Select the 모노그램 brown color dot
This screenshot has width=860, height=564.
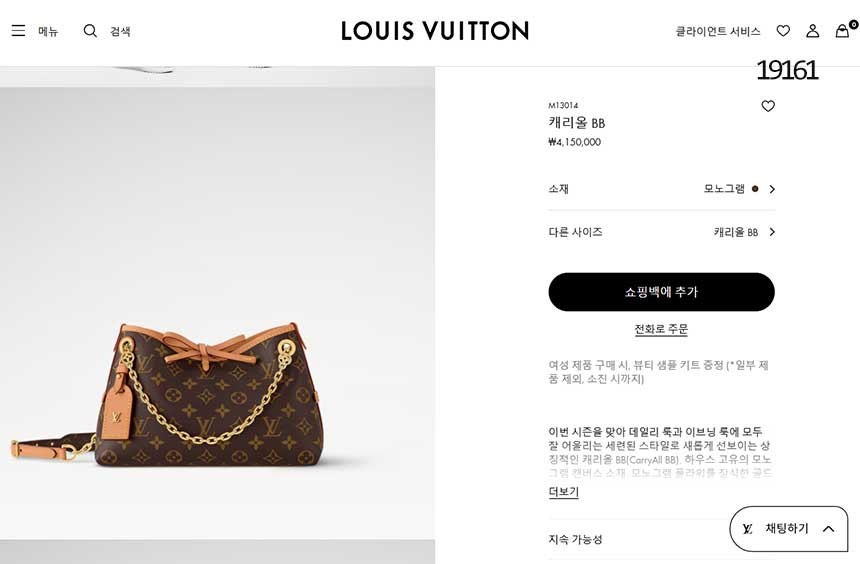pos(755,189)
